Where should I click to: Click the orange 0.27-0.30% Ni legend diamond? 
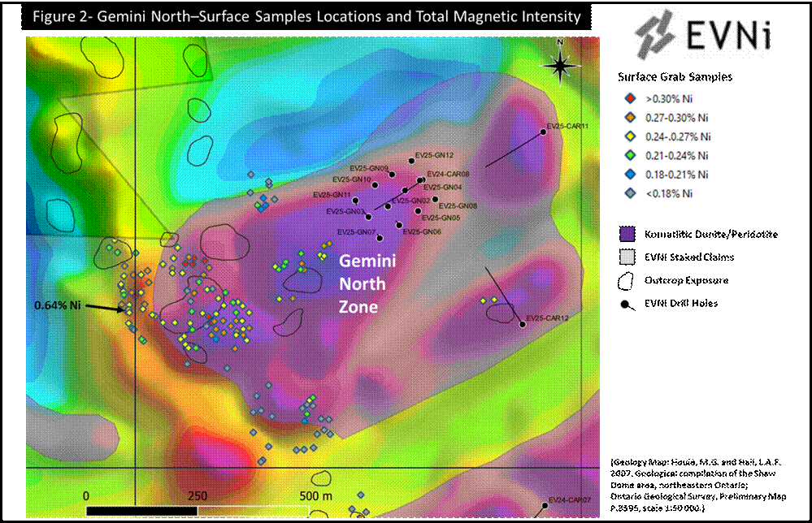point(631,117)
